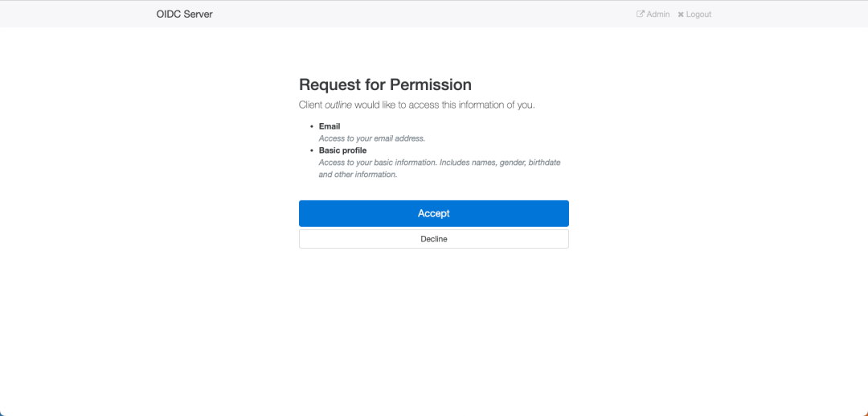
Task: Click the bullet point before Email
Action: (312, 127)
